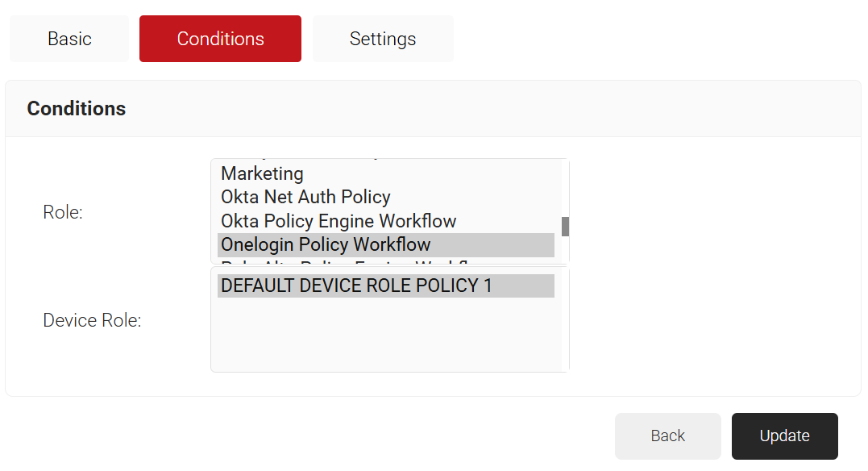Select Marketing in the Role list

(x=262, y=173)
